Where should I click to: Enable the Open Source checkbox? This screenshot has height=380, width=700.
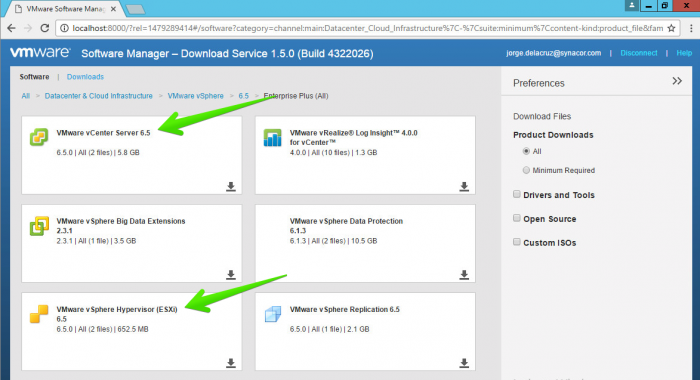pos(517,218)
